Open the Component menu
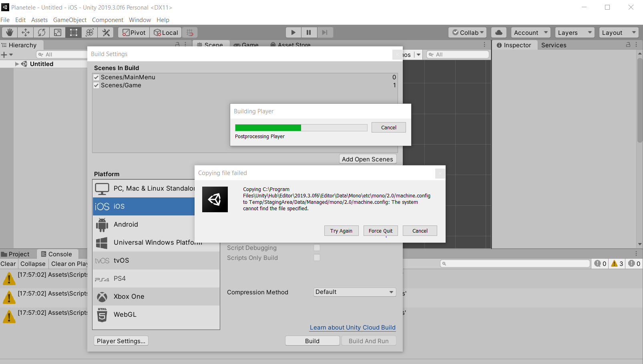This screenshot has height=364, width=643. (x=108, y=20)
